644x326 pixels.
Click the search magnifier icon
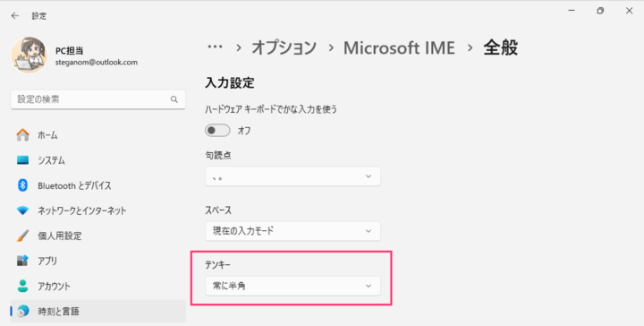174,99
